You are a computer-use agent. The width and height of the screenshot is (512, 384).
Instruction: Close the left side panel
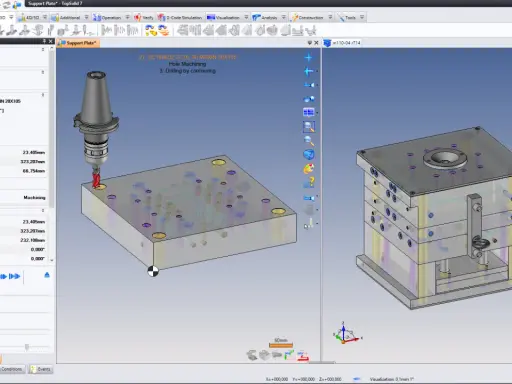(x=51, y=41)
